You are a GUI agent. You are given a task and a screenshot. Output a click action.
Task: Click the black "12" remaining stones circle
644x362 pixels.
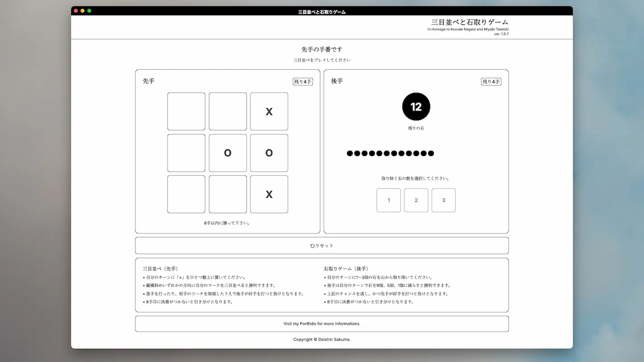pyautogui.click(x=416, y=106)
